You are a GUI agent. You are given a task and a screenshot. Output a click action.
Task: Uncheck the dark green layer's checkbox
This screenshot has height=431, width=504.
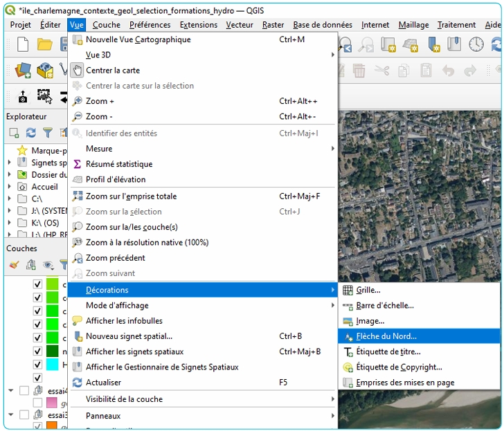[37, 351]
